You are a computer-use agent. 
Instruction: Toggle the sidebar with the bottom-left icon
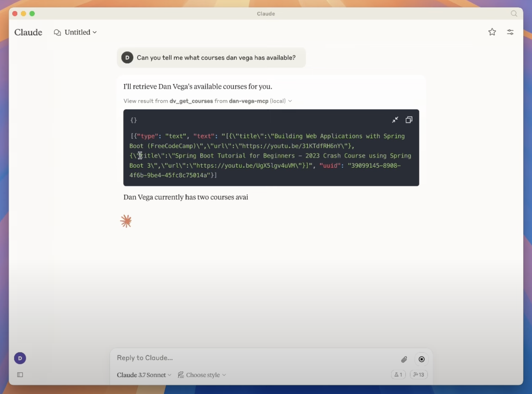(x=20, y=375)
